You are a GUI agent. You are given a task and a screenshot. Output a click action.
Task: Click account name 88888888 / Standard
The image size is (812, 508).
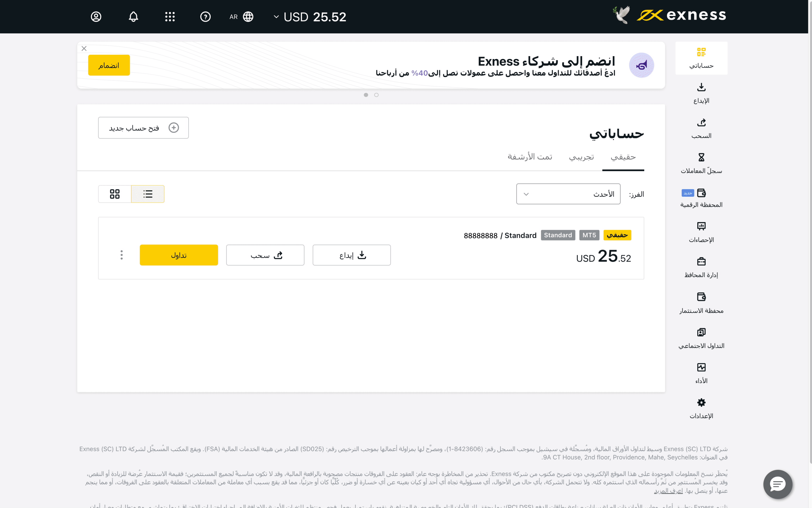500,236
